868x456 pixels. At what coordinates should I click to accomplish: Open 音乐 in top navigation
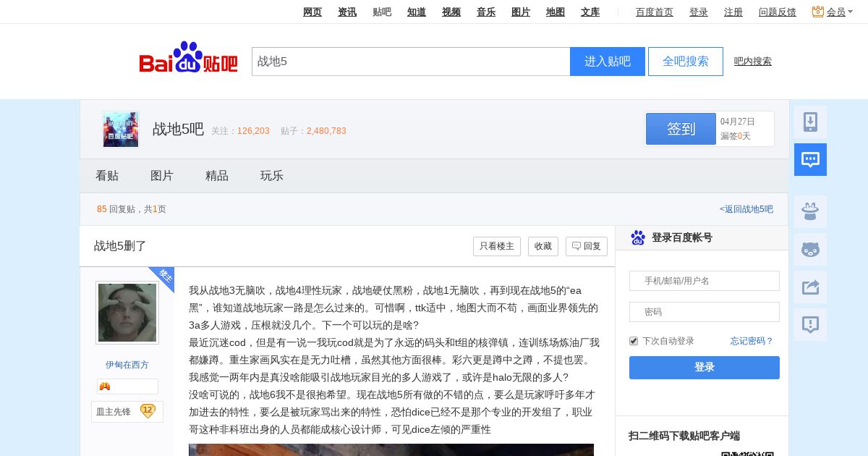coord(486,12)
